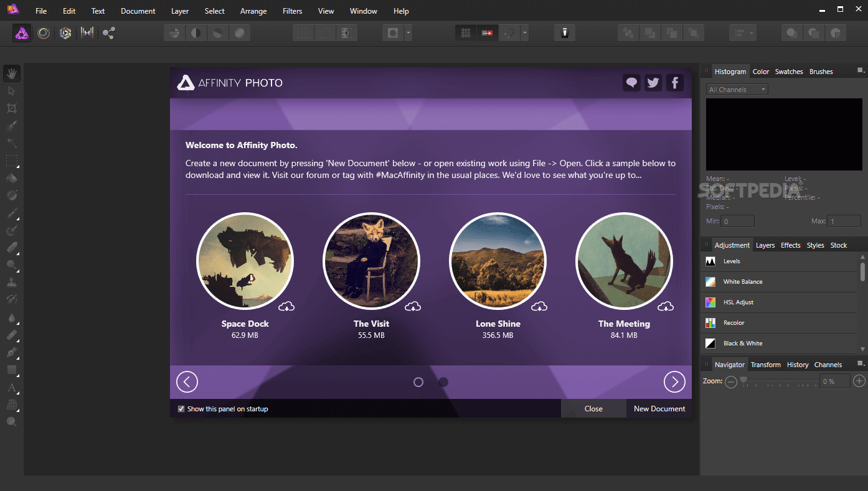Open the File menu
The image size is (868, 491).
(x=41, y=11)
